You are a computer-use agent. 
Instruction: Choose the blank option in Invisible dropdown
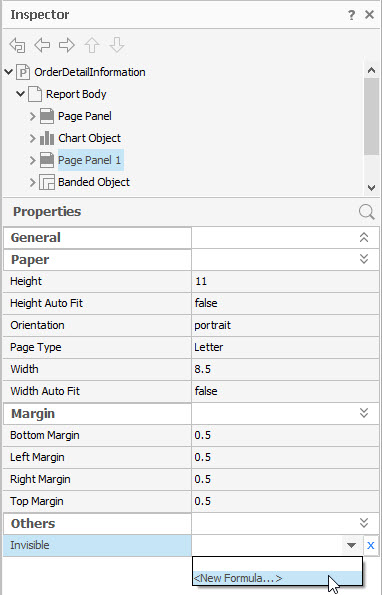click(277, 565)
